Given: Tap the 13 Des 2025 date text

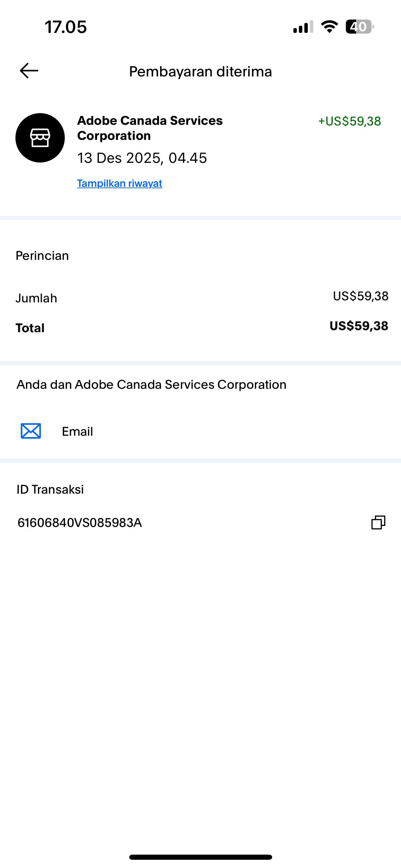Looking at the screenshot, I should point(142,158).
